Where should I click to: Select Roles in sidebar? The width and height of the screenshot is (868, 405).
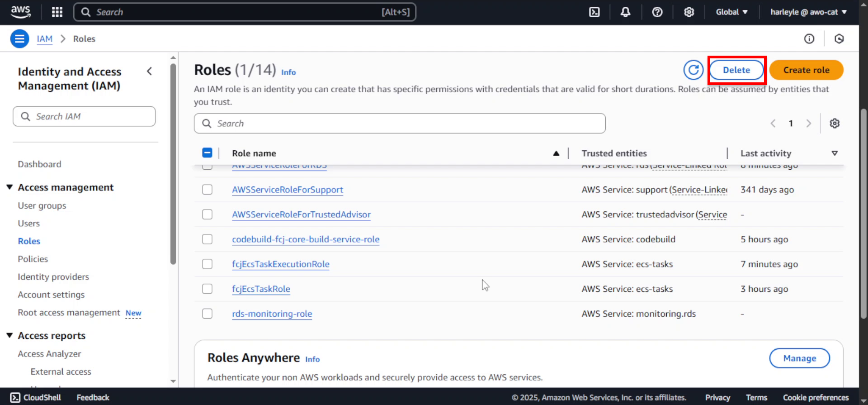pos(29,241)
